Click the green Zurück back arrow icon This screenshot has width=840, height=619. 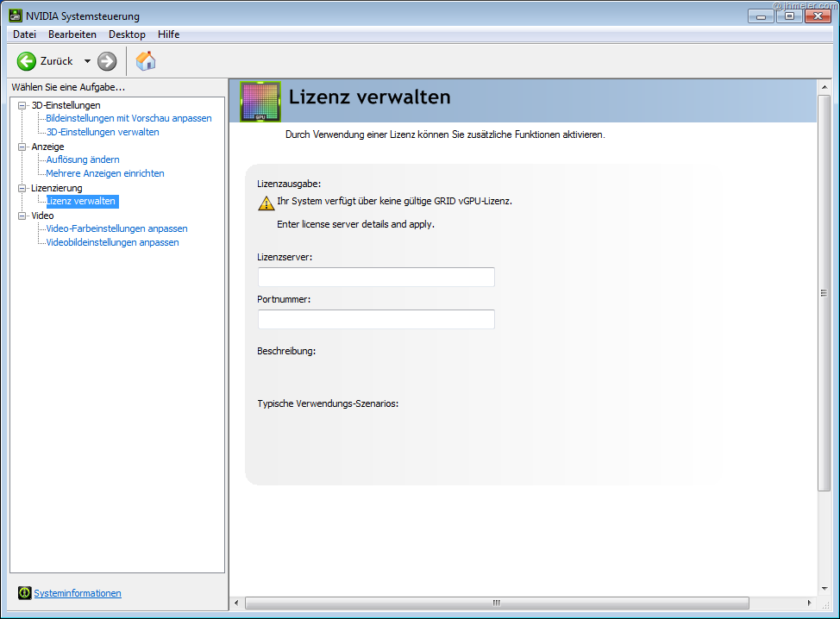pyautogui.click(x=27, y=61)
